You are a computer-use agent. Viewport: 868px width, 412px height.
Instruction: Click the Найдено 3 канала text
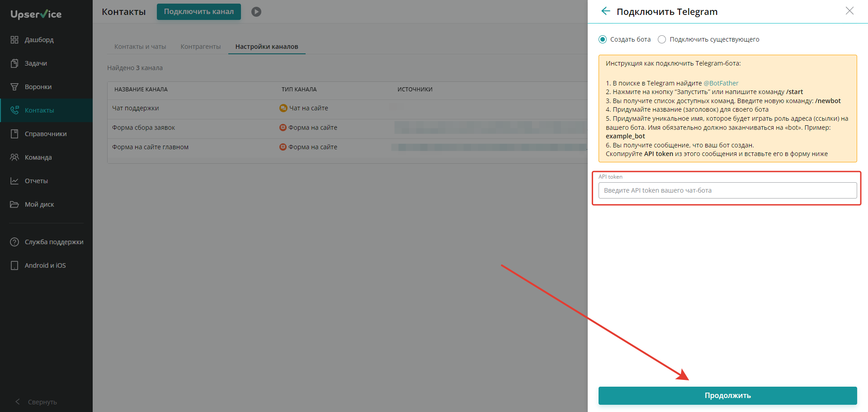[135, 68]
